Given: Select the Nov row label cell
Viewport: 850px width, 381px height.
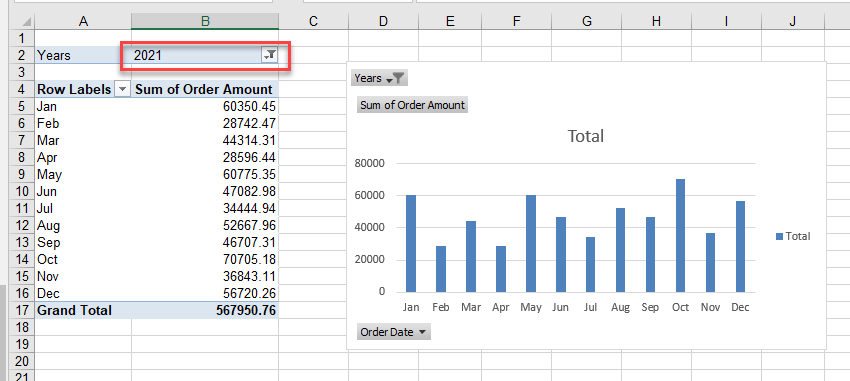Looking at the screenshot, I should [83, 276].
